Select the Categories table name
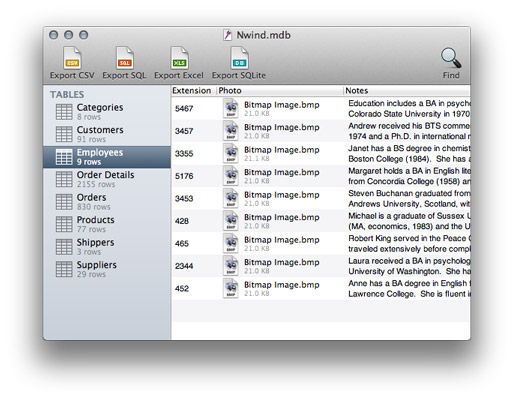Screen dimensions: 513x399 click(100, 108)
